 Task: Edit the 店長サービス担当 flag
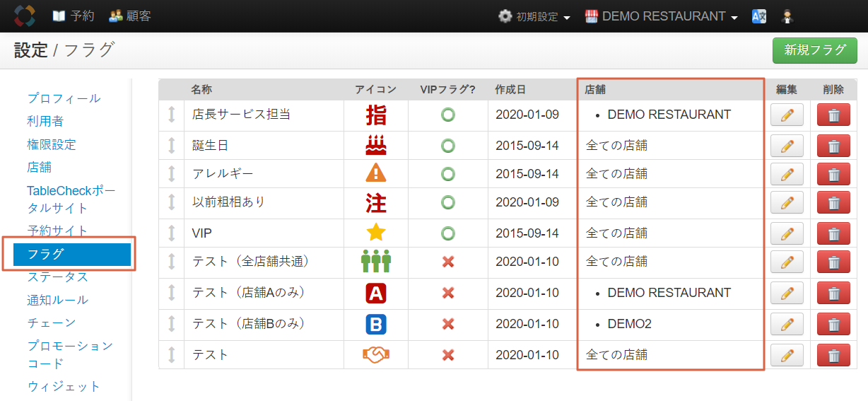[787, 115]
